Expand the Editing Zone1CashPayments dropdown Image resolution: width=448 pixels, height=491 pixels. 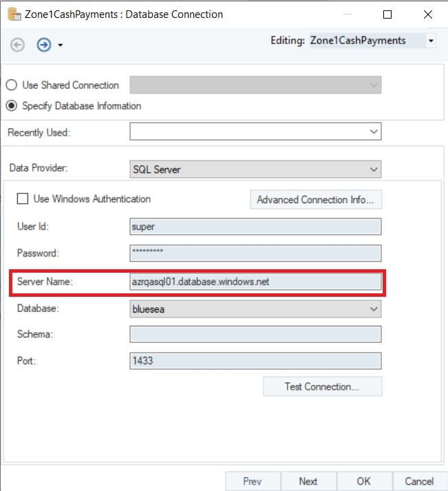coord(431,41)
